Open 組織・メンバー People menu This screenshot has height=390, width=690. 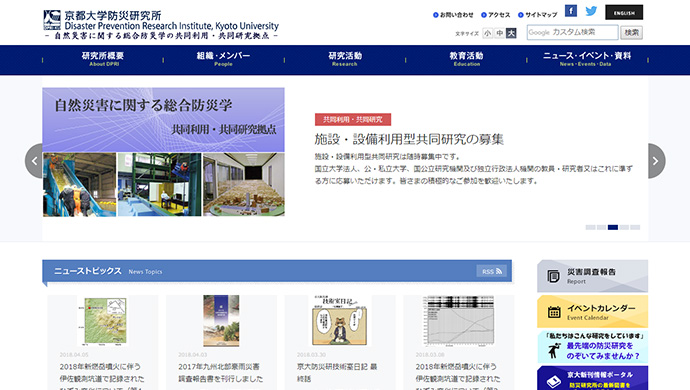tap(224, 59)
